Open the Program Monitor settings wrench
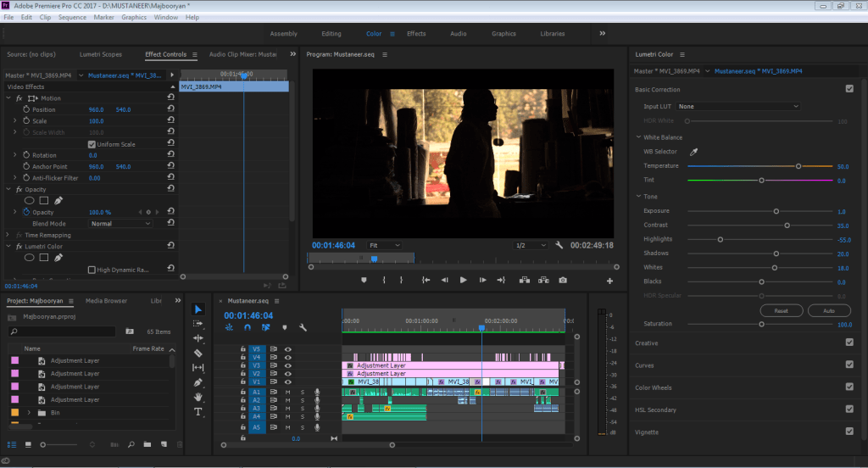The image size is (868, 468). (559, 245)
